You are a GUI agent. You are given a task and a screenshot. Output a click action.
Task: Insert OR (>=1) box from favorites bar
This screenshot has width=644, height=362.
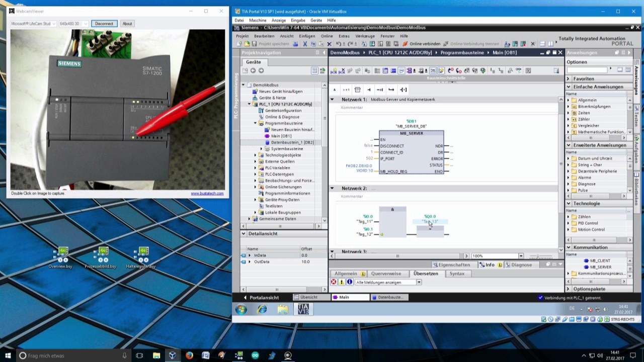[x=346, y=89]
